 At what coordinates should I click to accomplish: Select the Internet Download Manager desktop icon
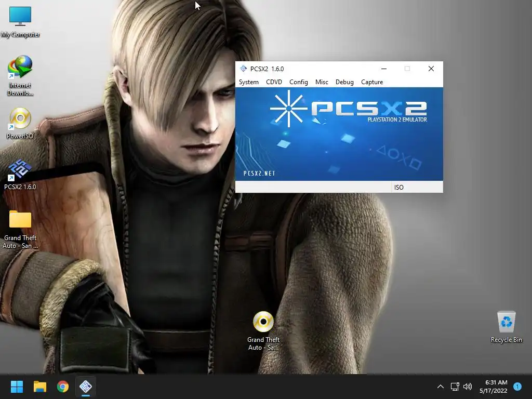(20, 76)
